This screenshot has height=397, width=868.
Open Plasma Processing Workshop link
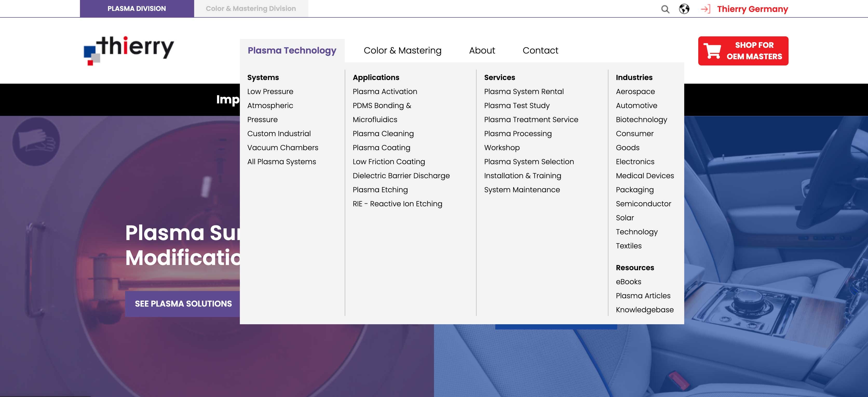pos(518,140)
